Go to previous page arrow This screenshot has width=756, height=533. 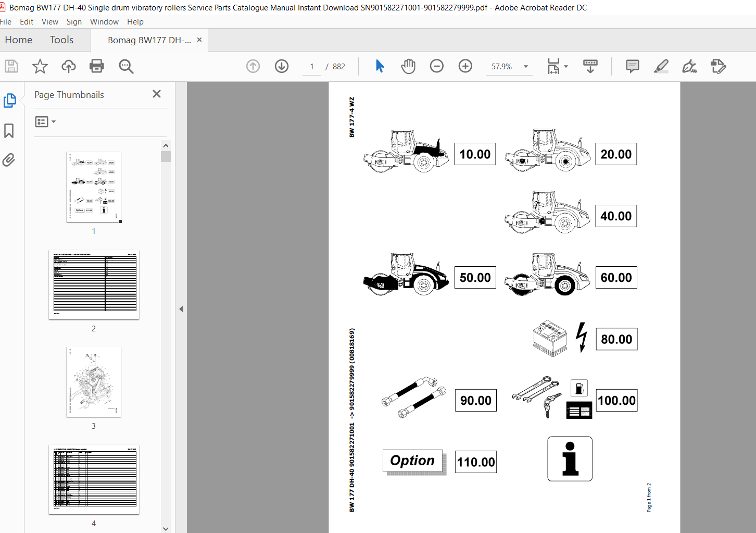253,66
